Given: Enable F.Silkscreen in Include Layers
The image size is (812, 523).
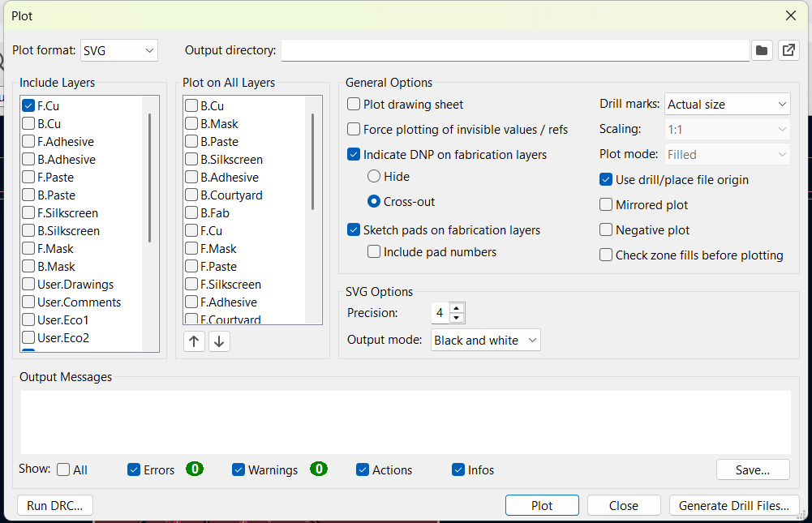Looking at the screenshot, I should point(28,212).
